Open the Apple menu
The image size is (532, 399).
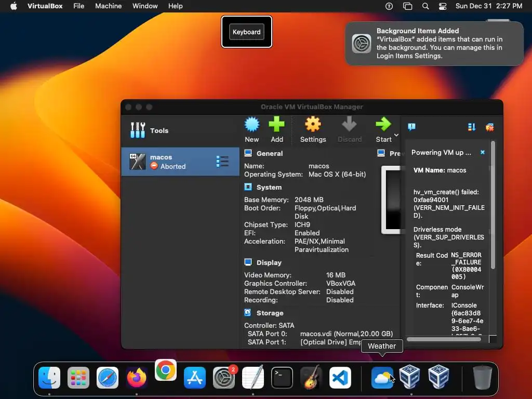pyautogui.click(x=14, y=6)
